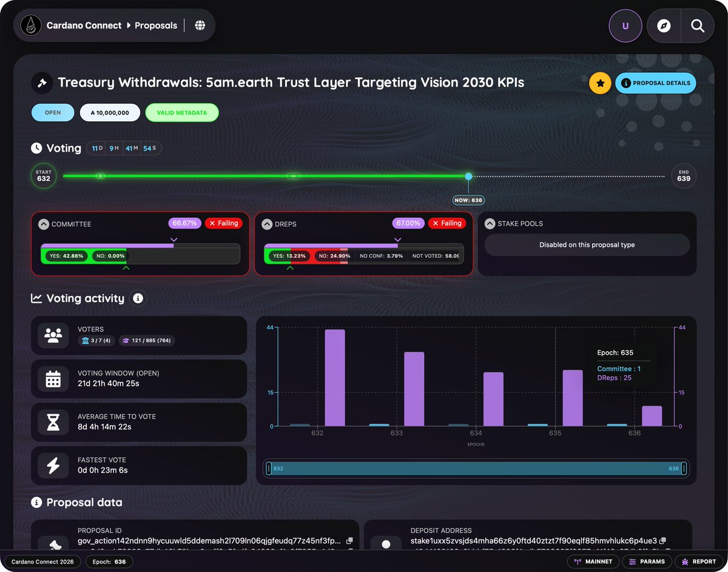Open Proposal Details
This screenshot has height=572, width=728.
(656, 83)
